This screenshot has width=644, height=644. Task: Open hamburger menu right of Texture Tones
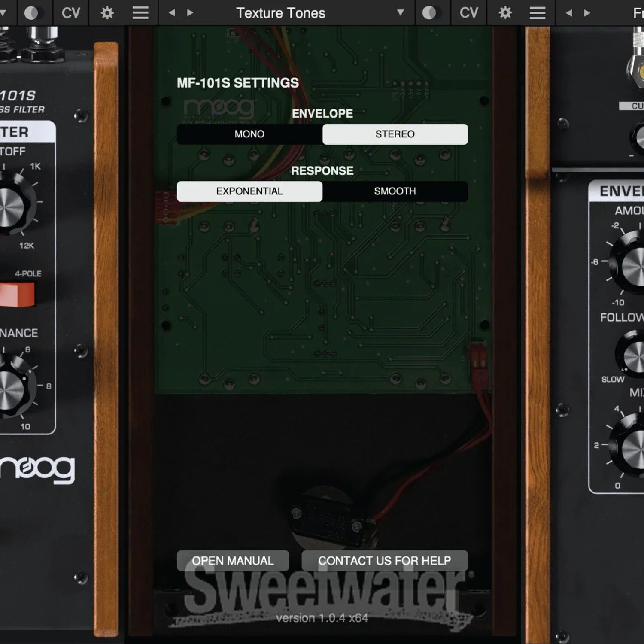coord(537,13)
